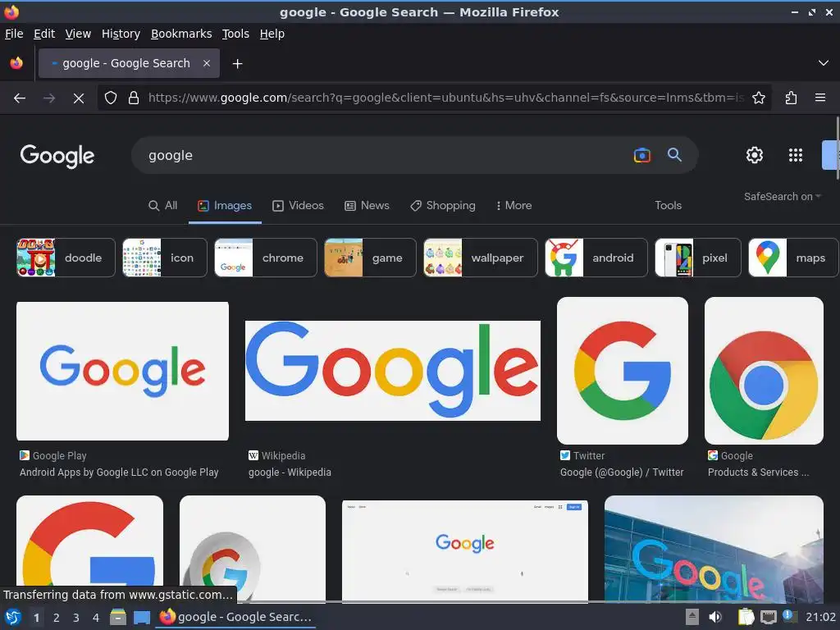The height and width of the screenshot is (630, 840).
Task: Filter images by the game chip
Action: [x=370, y=258]
